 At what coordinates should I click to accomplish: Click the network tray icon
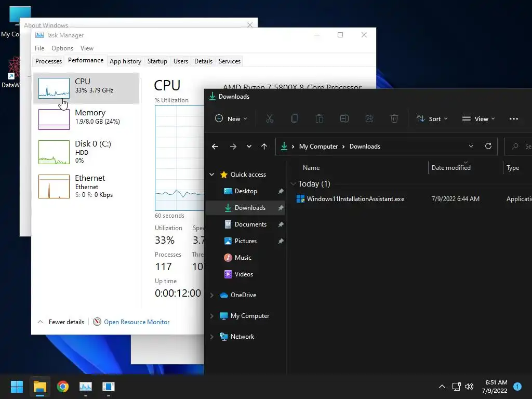[x=456, y=387]
